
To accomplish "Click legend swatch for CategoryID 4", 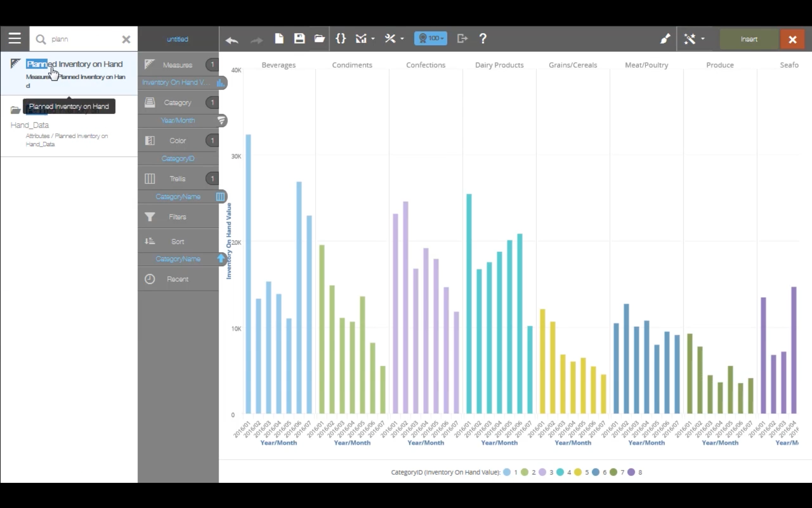I will click(x=560, y=472).
